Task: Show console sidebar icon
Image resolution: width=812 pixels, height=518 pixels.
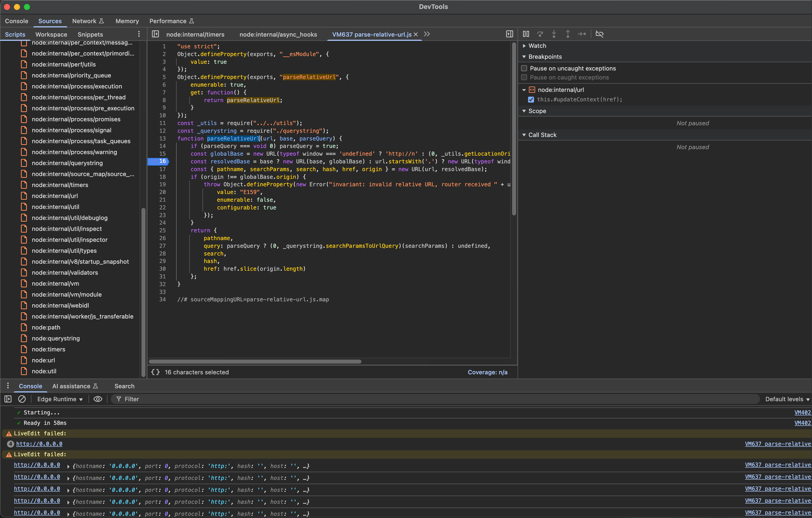Action: point(8,399)
